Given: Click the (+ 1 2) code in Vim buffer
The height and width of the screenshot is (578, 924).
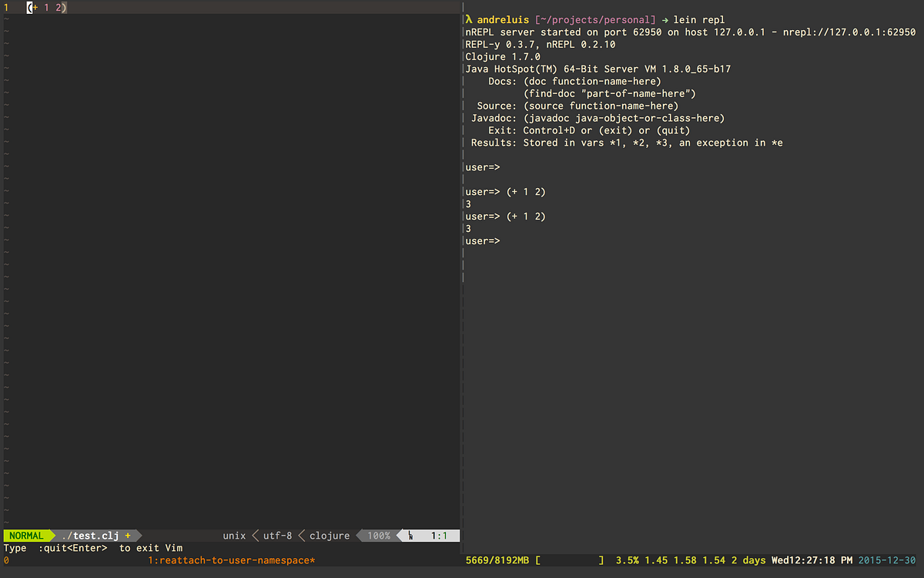Looking at the screenshot, I should (47, 7).
